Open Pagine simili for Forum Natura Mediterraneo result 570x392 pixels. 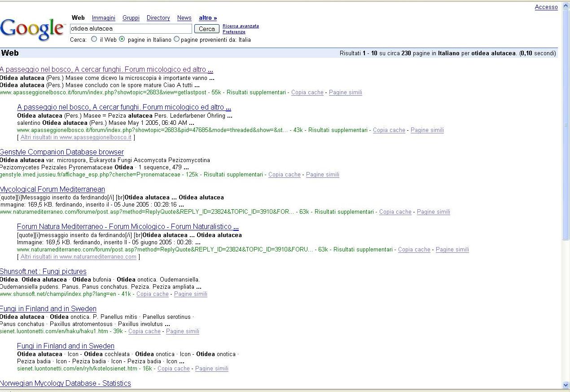[452, 250]
